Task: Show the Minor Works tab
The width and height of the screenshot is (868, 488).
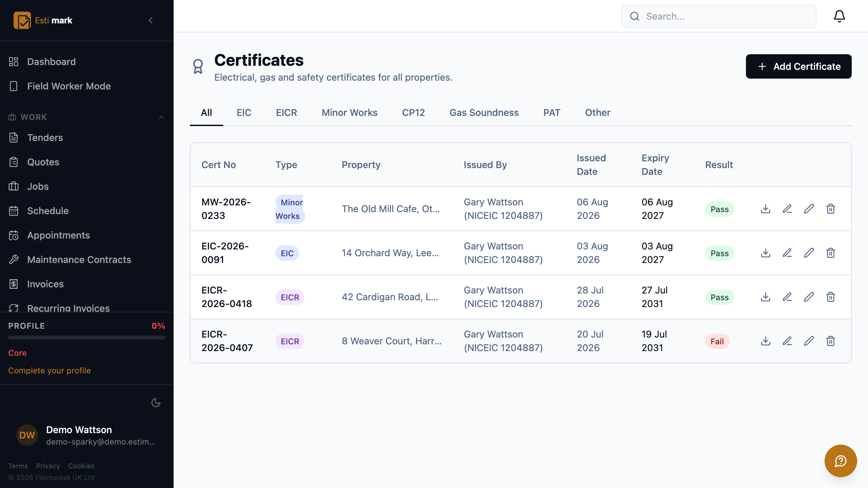Action: click(x=350, y=113)
